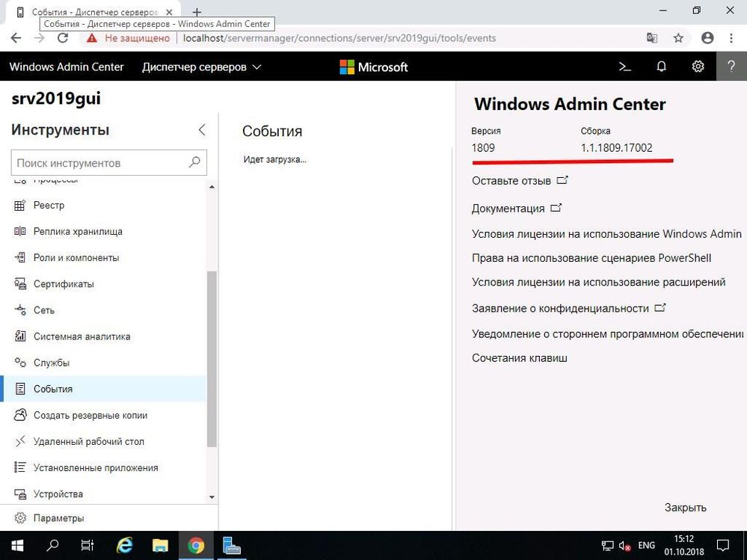Viewport: 747px width, 560px height.
Task: Click the System Insights (Системная аналитика) icon
Action: 20,336
